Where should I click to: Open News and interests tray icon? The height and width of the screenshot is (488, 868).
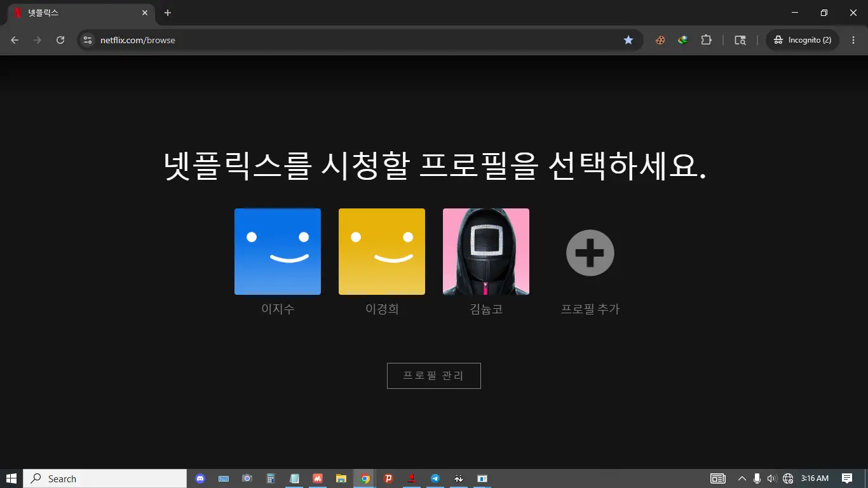[x=718, y=478]
